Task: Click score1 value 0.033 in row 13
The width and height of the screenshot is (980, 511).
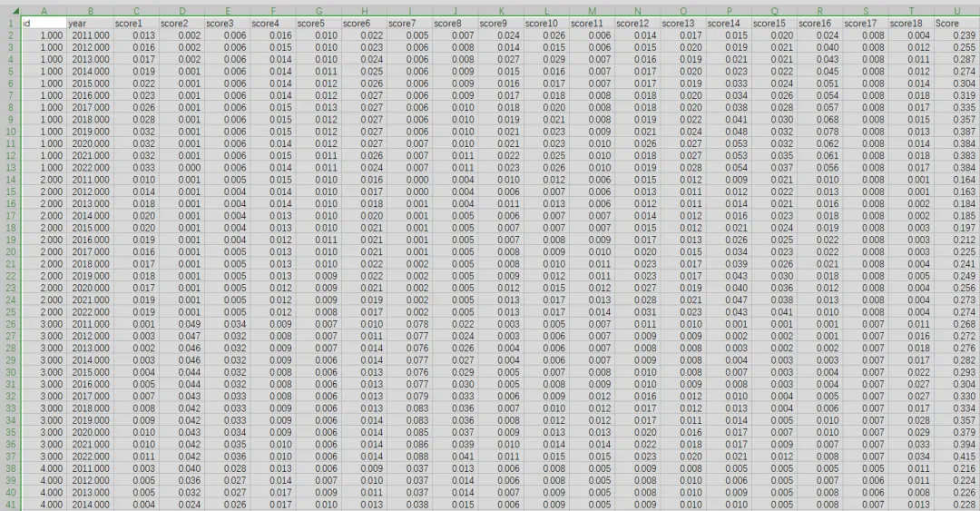Action: (135, 168)
